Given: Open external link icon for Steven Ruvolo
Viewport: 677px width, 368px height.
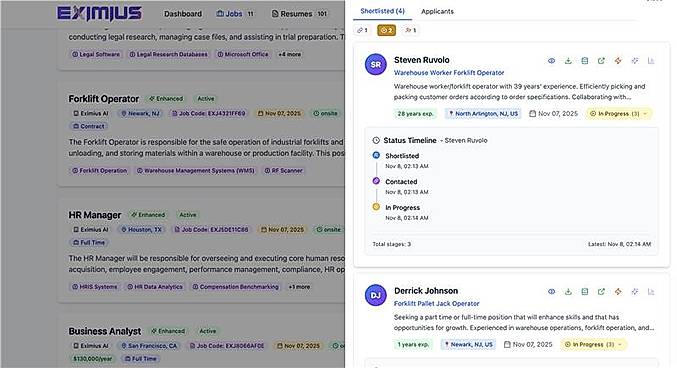Looking at the screenshot, I should pyautogui.click(x=601, y=61).
